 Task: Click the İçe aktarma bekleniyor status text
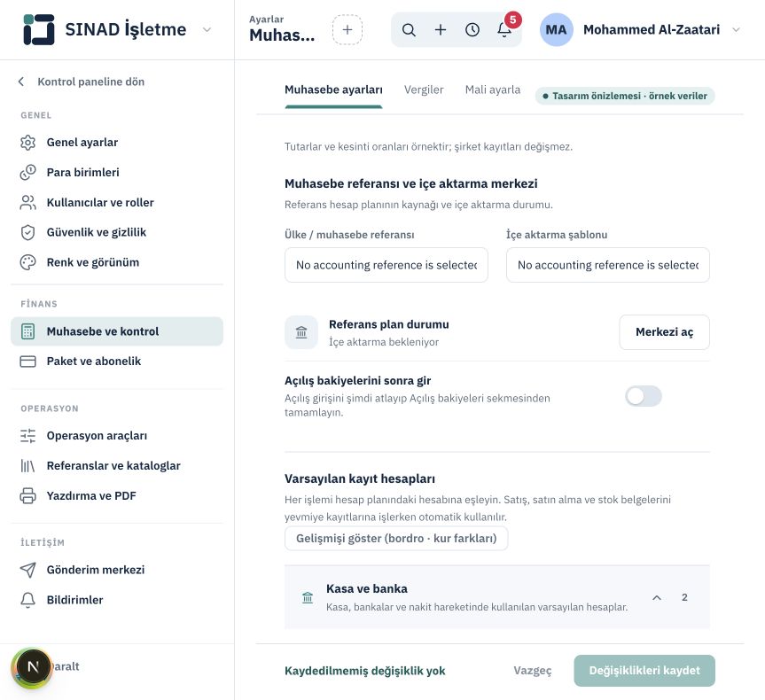[384, 342]
